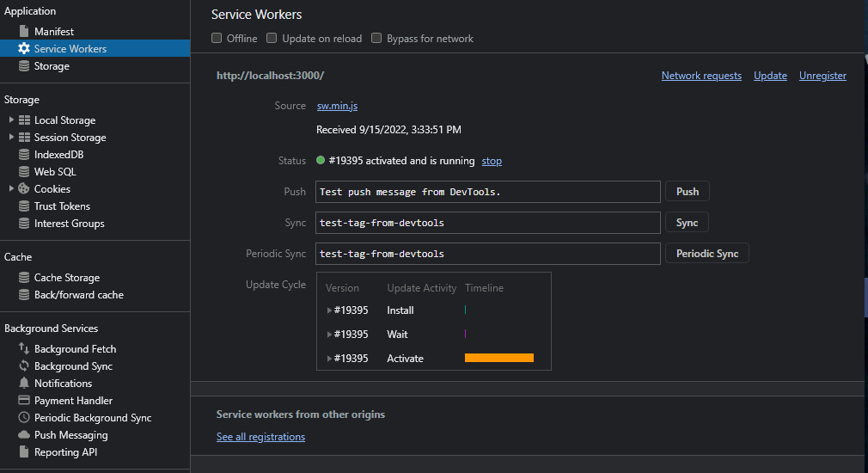This screenshot has height=473, width=868.
Task: Expand the #19395 Install row
Action: point(329,310)
